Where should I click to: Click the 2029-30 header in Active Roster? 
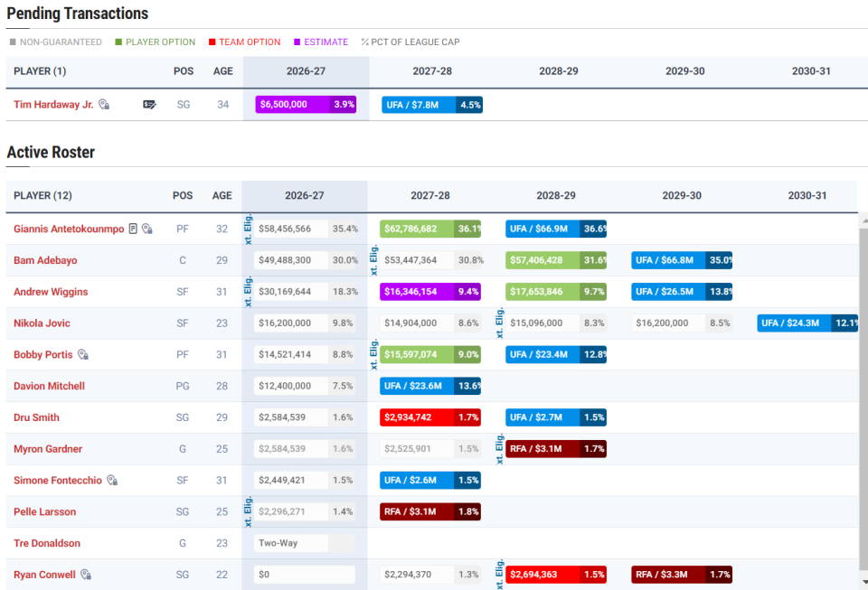[682, 196]
